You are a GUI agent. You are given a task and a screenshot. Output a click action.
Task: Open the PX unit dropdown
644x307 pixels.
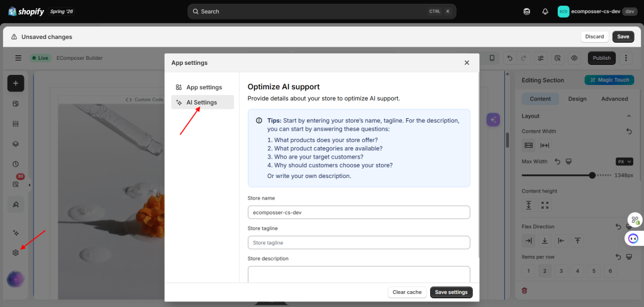click(x=625, y=162)
